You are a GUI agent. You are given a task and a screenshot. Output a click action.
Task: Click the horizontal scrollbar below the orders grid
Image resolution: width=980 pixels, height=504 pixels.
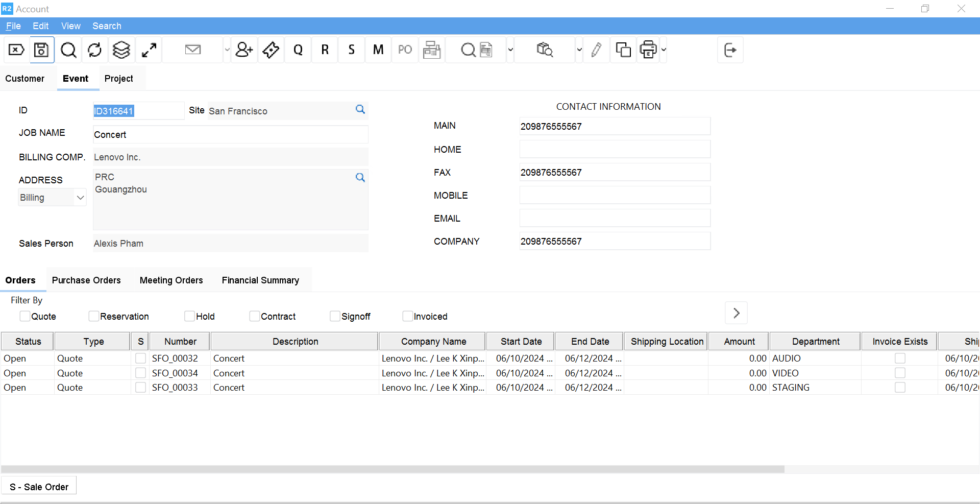393,469
